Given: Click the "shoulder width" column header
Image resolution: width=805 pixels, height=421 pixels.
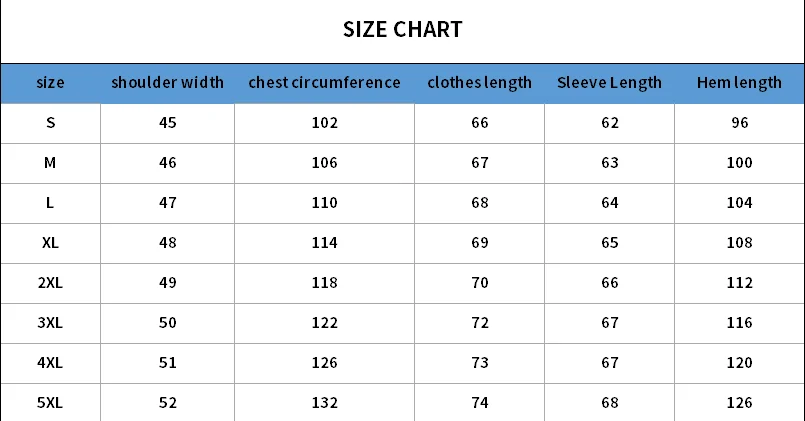Looking at the screenshot, I should point(167,83).
